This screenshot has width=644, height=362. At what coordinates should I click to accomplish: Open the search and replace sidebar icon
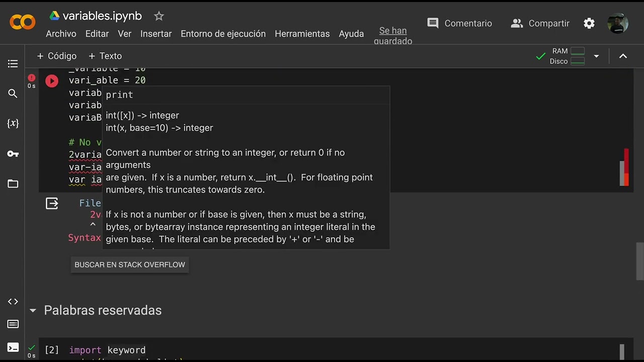[13, 94]
